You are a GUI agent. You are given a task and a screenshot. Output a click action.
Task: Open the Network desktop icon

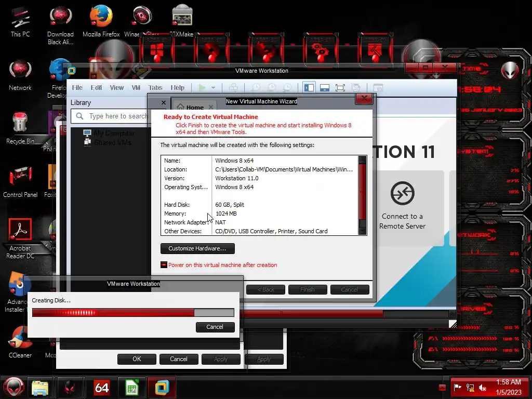20,75
